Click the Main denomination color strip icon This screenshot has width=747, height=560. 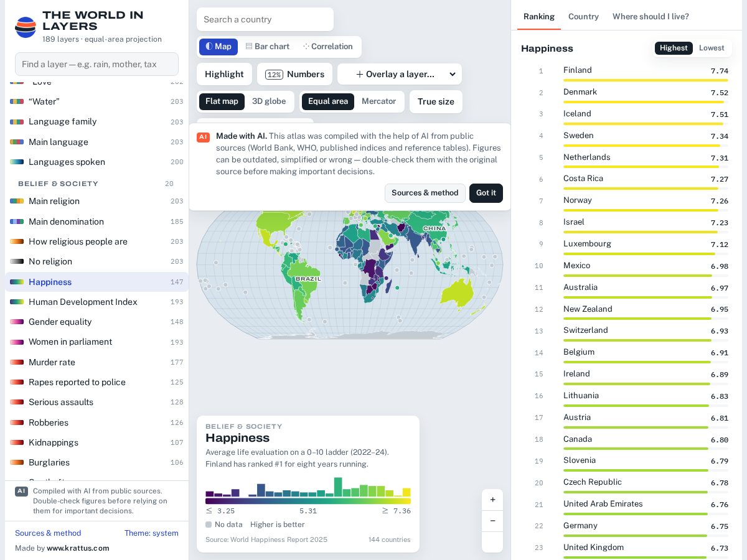tap(17, 222)
